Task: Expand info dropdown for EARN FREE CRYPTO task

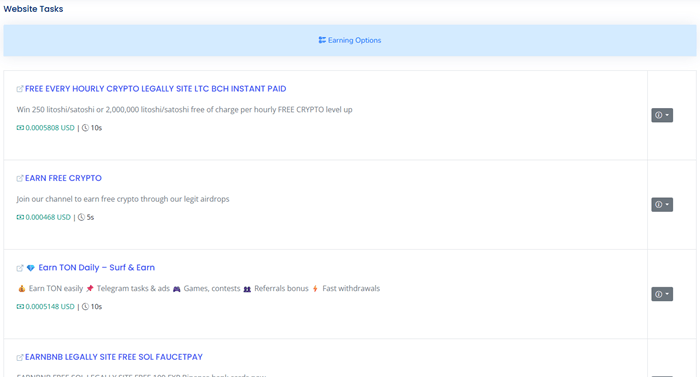Action: [662, 205]
